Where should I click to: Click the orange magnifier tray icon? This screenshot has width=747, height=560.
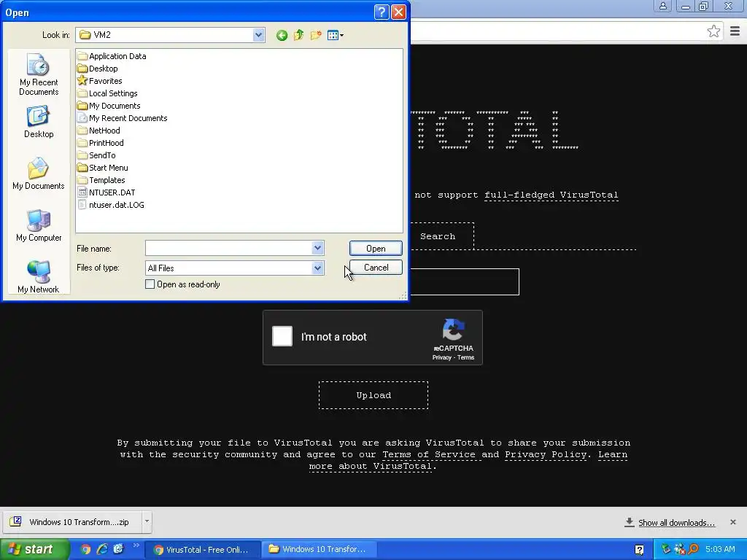tap(693, 549)
